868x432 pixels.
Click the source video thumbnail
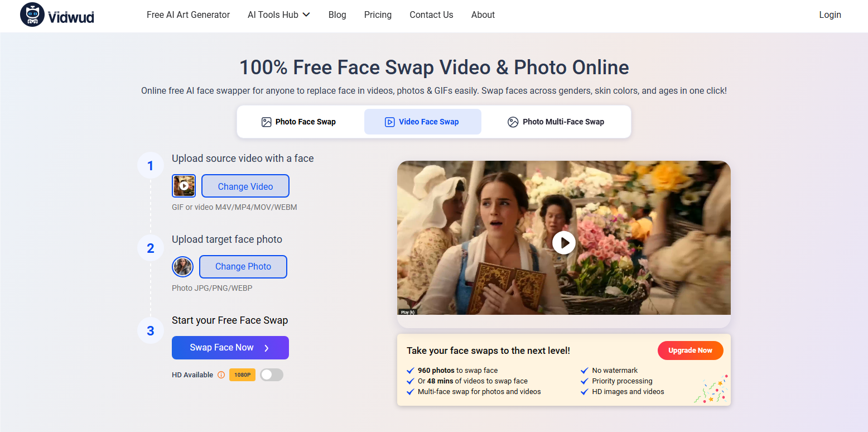(184, 186)
